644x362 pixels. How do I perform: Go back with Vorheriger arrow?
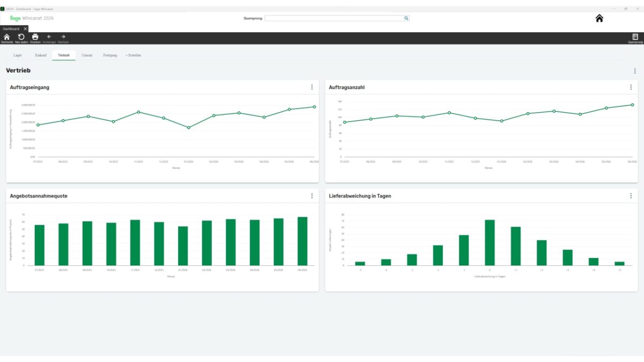click(49, 38)
